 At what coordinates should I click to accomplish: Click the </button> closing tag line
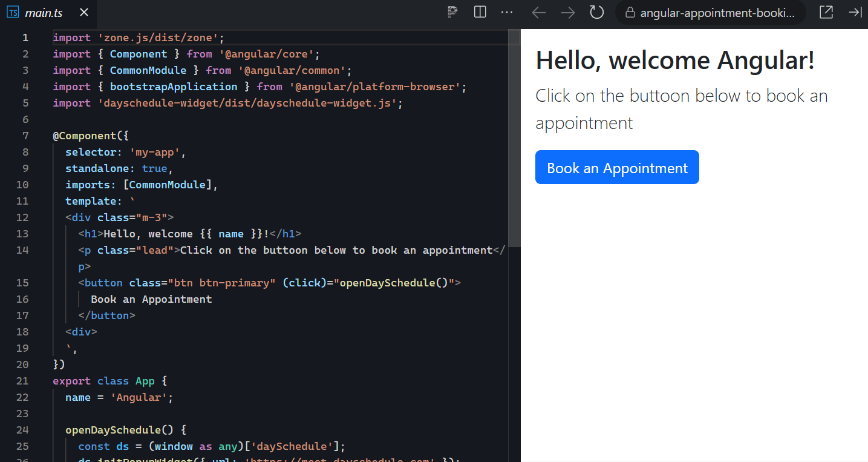click(x=106, y=315)
